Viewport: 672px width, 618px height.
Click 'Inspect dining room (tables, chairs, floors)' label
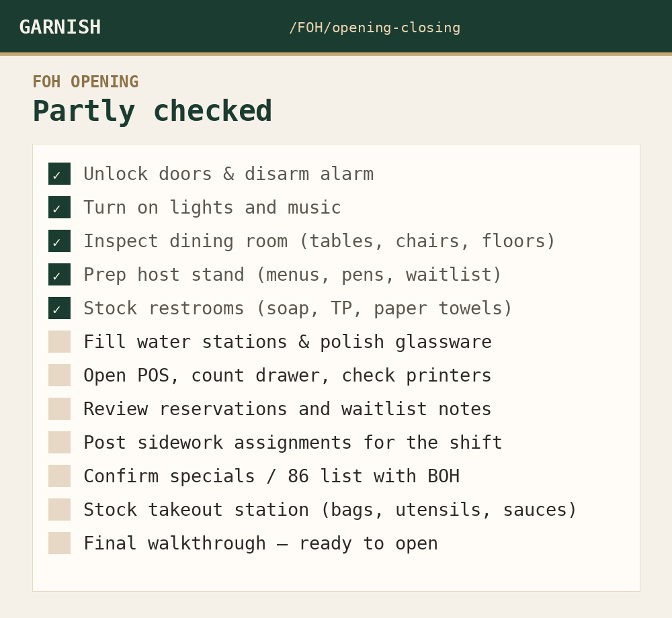click(319, 240)
